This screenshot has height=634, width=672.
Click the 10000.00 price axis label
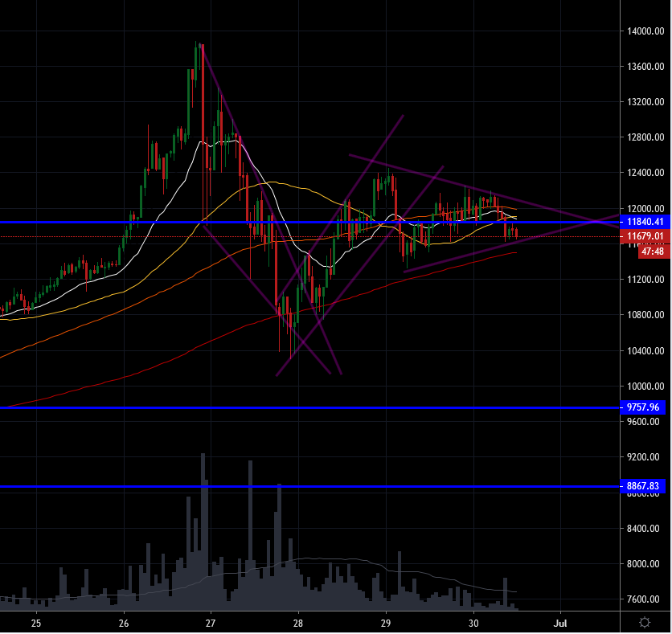tap(645, 386)
